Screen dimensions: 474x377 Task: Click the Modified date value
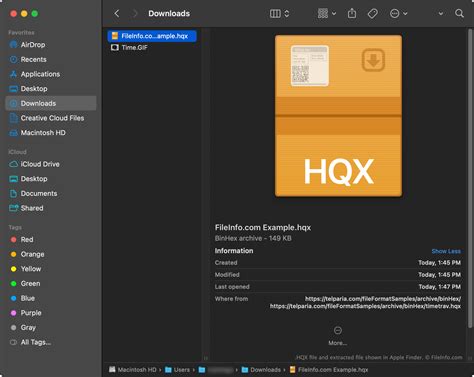(439, 275)
